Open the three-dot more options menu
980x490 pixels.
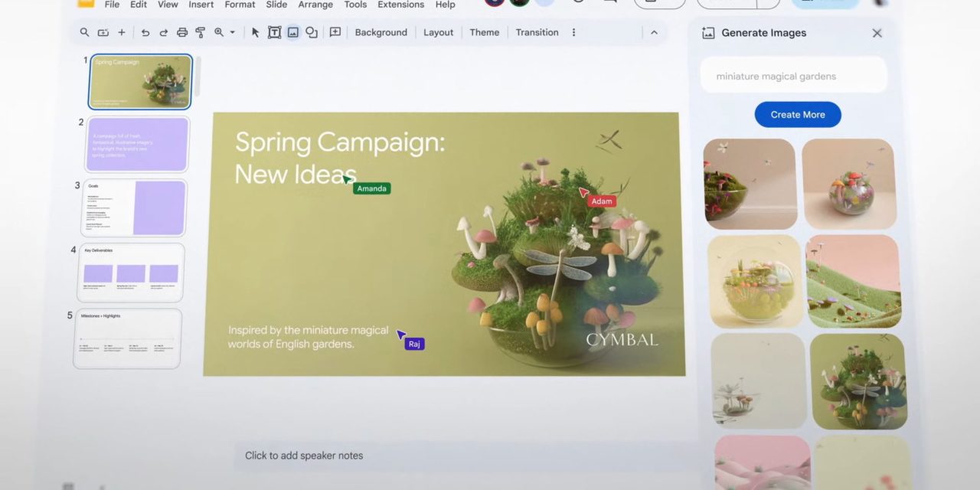click(573, 32)
